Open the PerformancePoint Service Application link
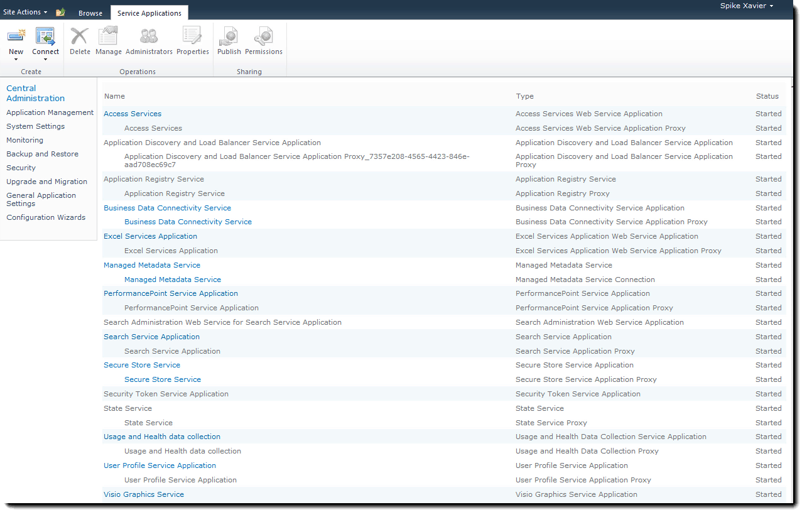Viewport: 812px width, 522px height. point(171,293)
